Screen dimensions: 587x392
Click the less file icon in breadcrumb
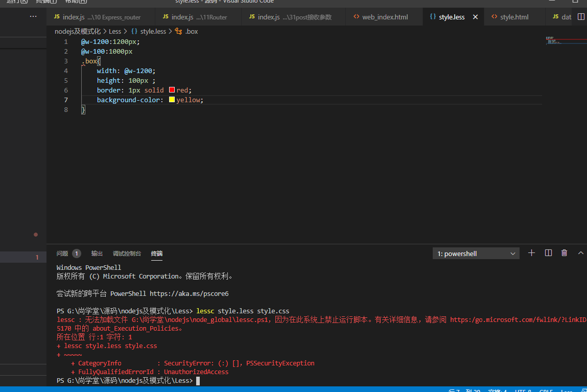click(134, 32)
